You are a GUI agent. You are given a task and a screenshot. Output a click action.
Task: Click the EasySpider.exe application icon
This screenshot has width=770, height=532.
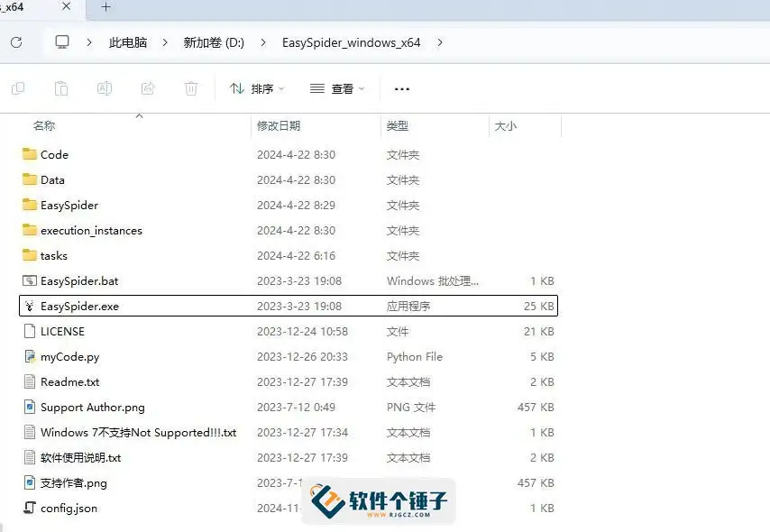(x=30, y=306)
